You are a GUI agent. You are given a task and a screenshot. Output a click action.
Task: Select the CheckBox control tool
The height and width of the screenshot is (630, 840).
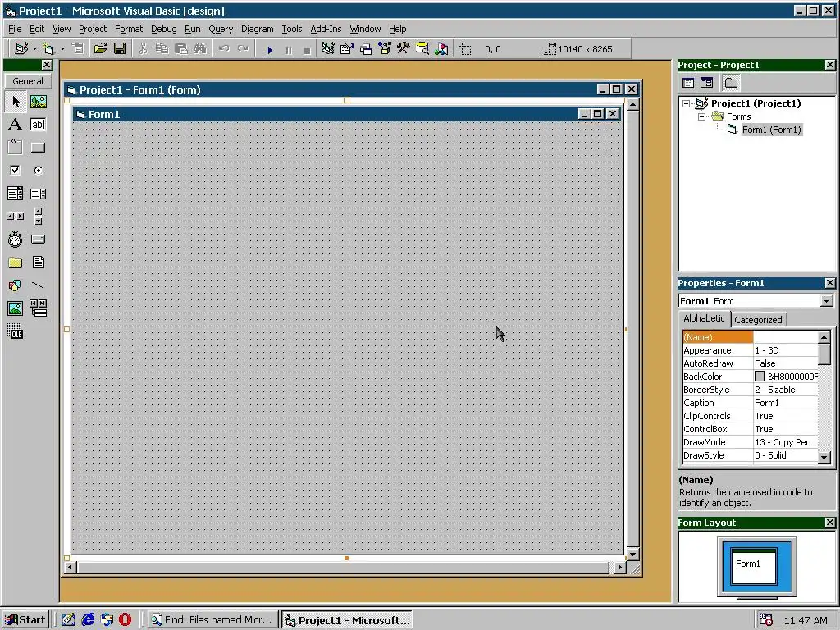(x=15, y=171)
